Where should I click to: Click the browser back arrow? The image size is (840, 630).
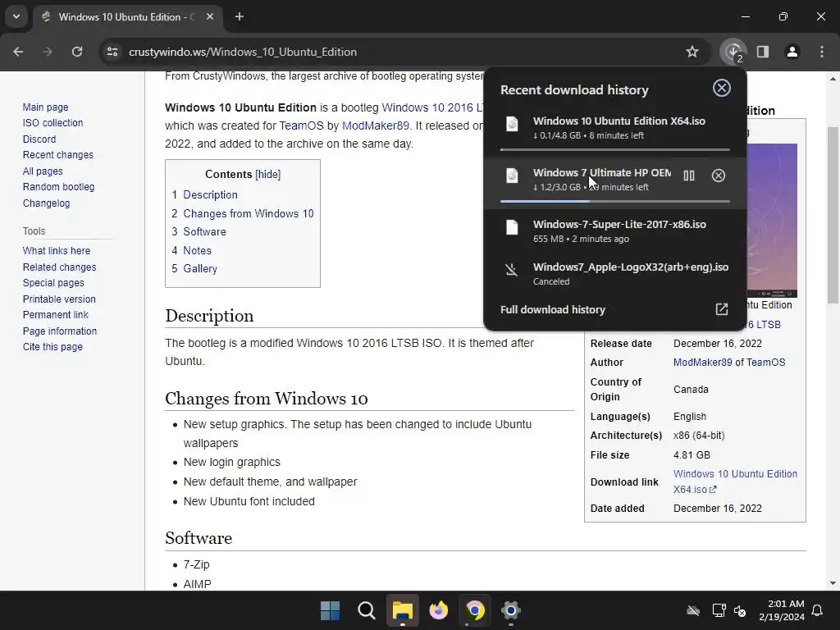tap(18, 52)
